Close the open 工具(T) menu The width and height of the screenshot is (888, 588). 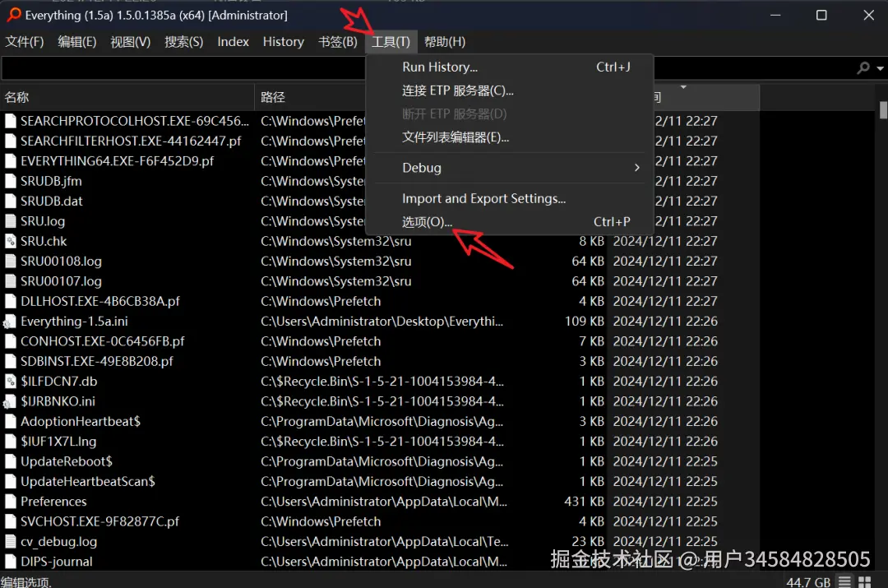(391, 42)
